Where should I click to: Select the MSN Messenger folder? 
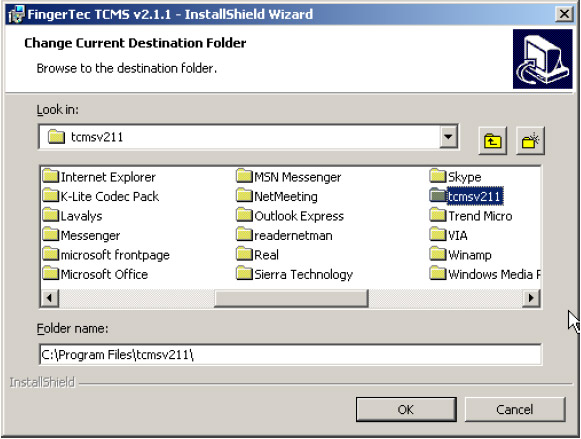[x=289, y=177]
